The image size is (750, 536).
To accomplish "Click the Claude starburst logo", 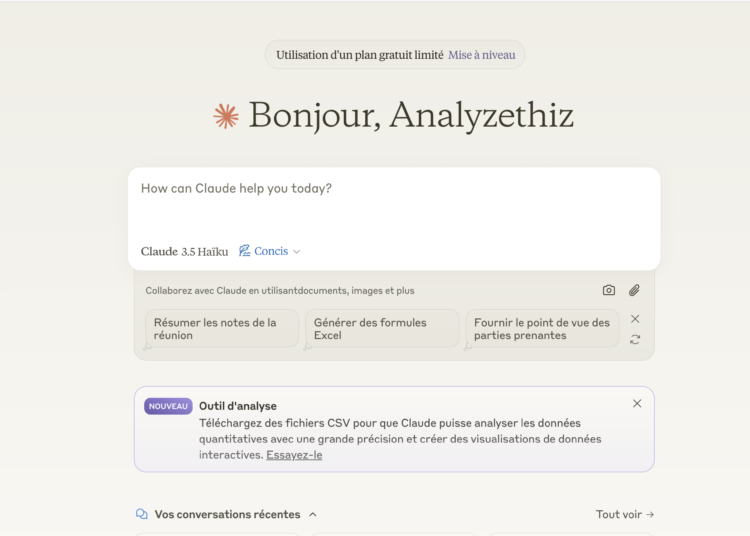I will 226,116.
